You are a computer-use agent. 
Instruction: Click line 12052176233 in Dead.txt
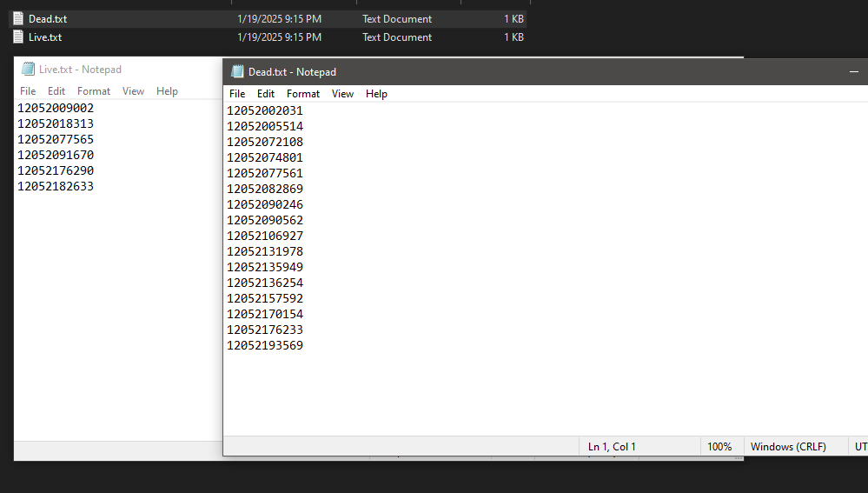click(x=265, y=330)
